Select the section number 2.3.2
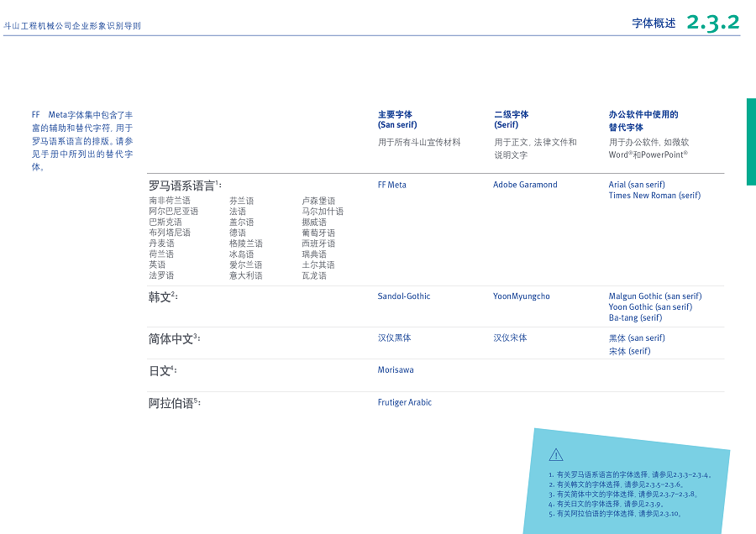The width and height of the screenshot is (756, 534). (713, 23)
